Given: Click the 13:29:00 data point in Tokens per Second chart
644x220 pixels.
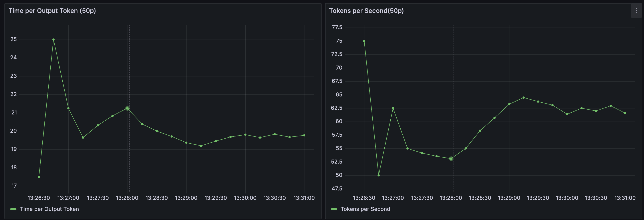Looking at the screenshot, I should (509, 104).
